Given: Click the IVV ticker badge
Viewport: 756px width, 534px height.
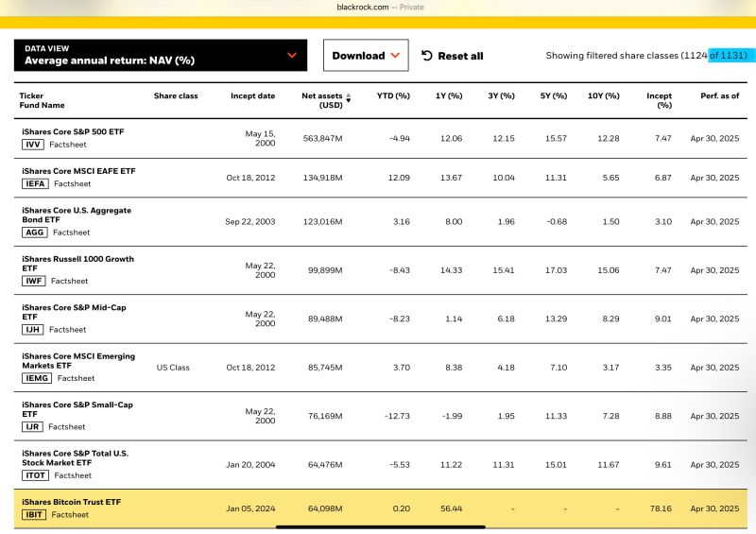Looking at the screenshot, I should click(x=34, y=145).
